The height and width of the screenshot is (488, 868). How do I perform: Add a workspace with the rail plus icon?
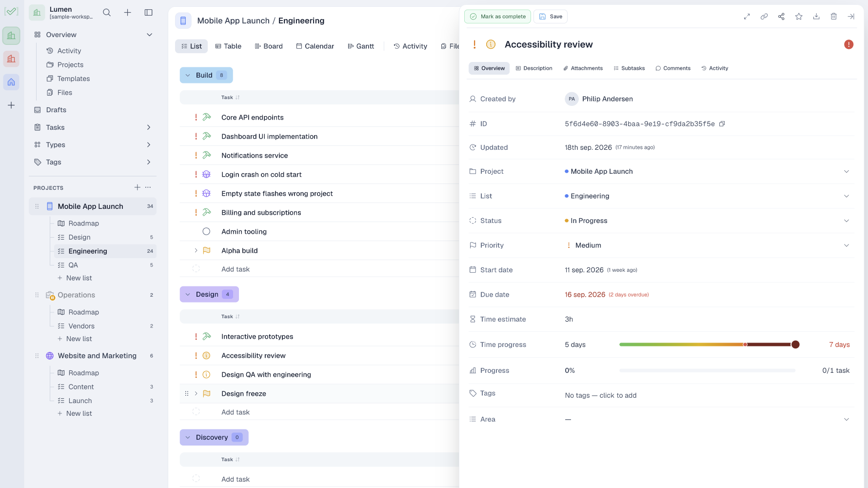[11, 105]
